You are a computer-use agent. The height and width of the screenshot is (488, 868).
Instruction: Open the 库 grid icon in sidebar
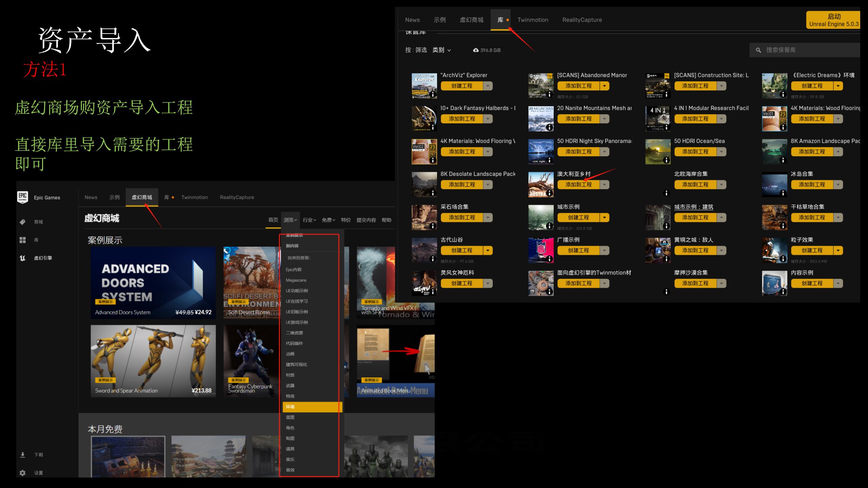tap(23, 240)
